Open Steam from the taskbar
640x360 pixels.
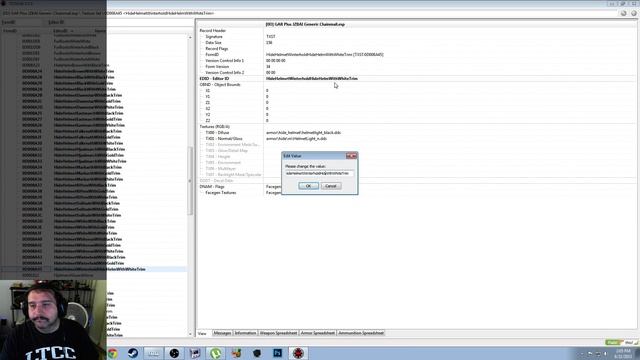click(x=133, y=353)
